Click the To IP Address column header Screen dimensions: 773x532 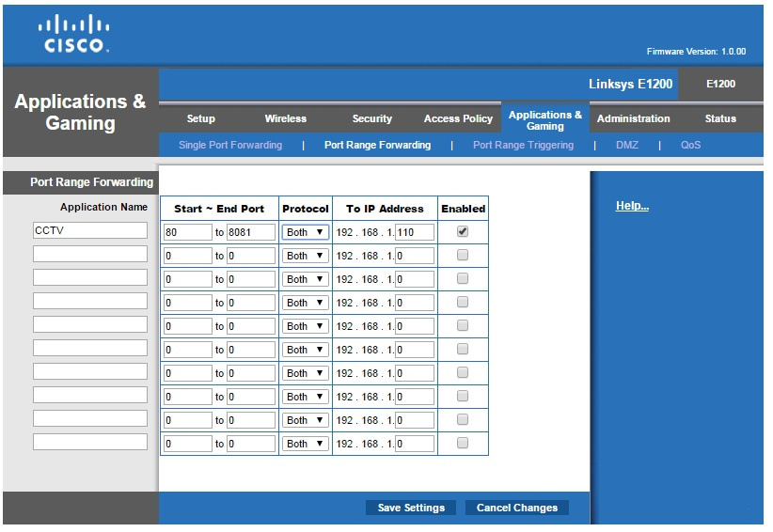(385, 209)
